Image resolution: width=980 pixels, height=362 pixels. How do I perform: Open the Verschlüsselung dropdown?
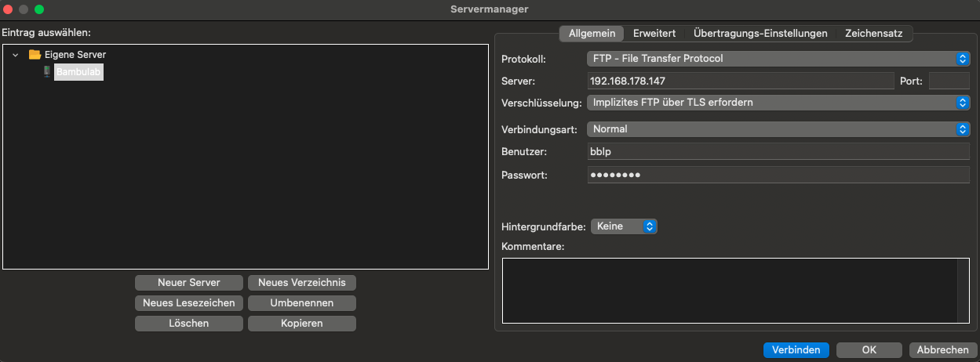pos(778,103)
